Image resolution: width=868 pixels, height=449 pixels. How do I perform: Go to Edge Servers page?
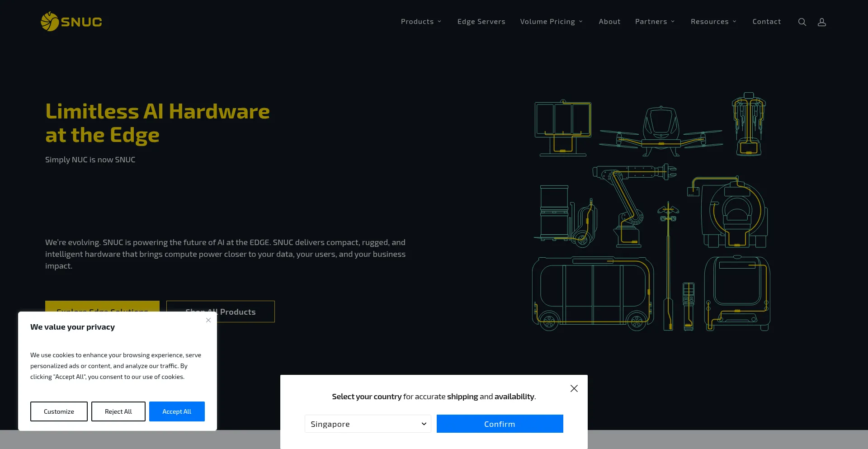tap(481, 22)
